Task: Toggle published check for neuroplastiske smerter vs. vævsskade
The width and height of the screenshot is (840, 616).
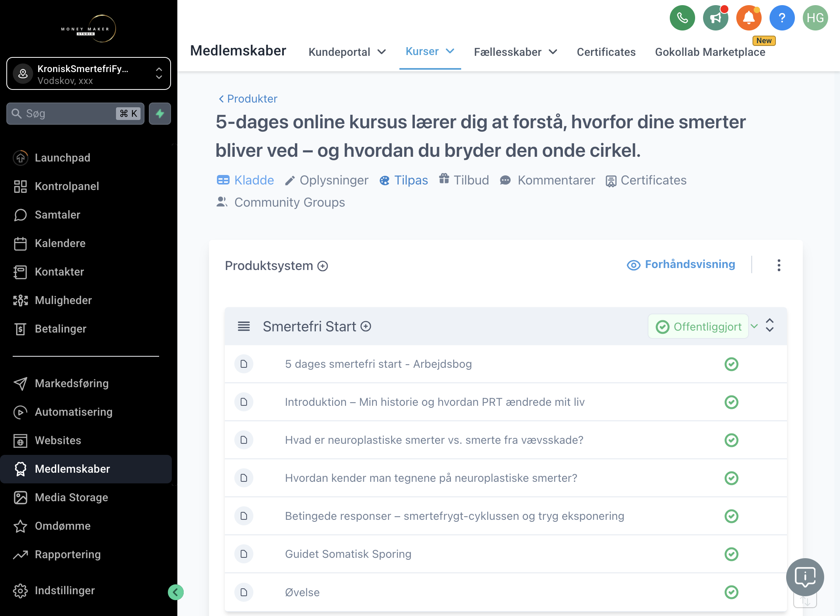Action: pyautogui.click(x=731, y=440)
